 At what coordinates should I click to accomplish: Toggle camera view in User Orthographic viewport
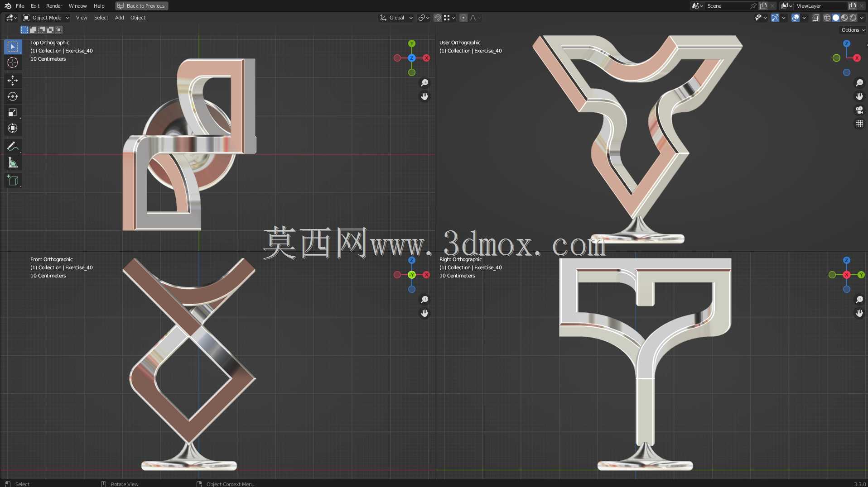pyautogui.click(x=859, y=110)
